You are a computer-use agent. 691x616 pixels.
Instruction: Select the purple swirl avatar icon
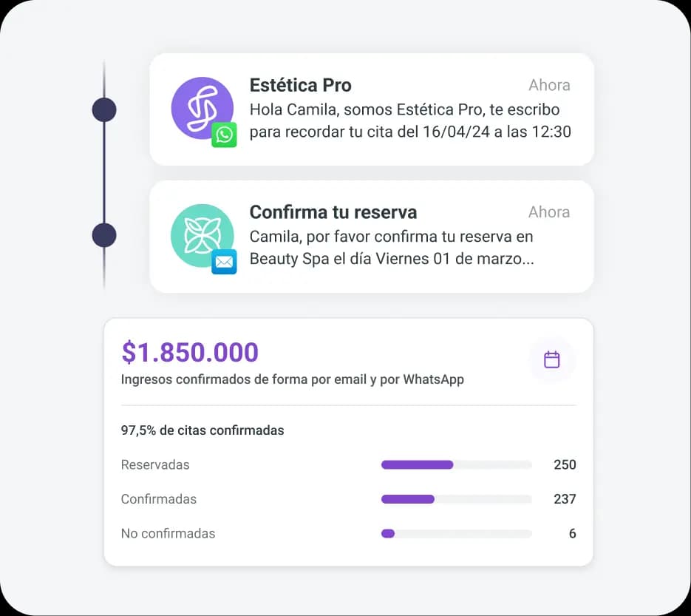[202, 109]
